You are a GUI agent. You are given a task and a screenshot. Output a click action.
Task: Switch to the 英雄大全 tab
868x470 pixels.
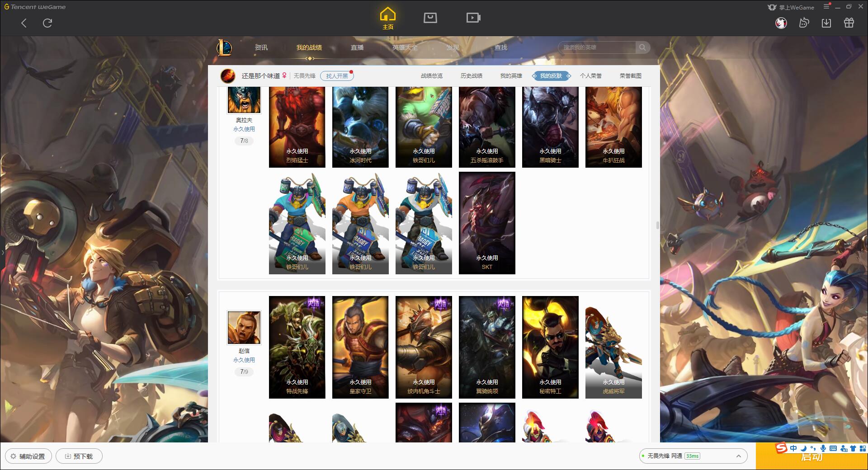(x=405, y=47)
